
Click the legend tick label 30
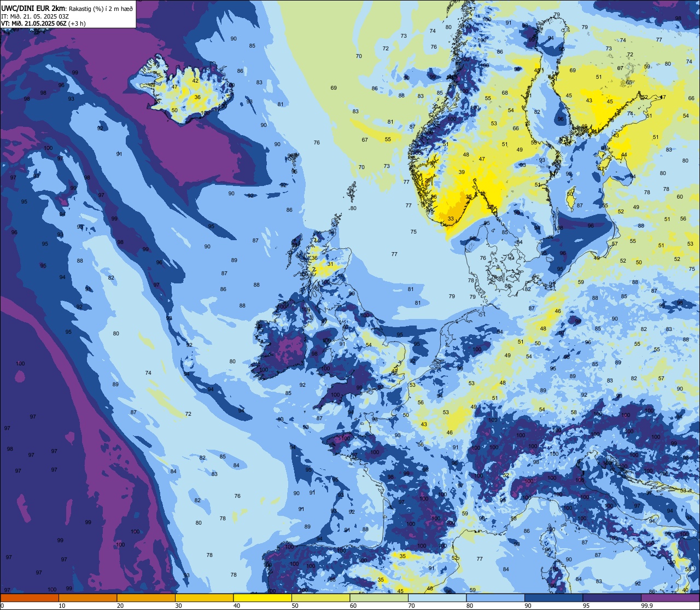[178, 606]
